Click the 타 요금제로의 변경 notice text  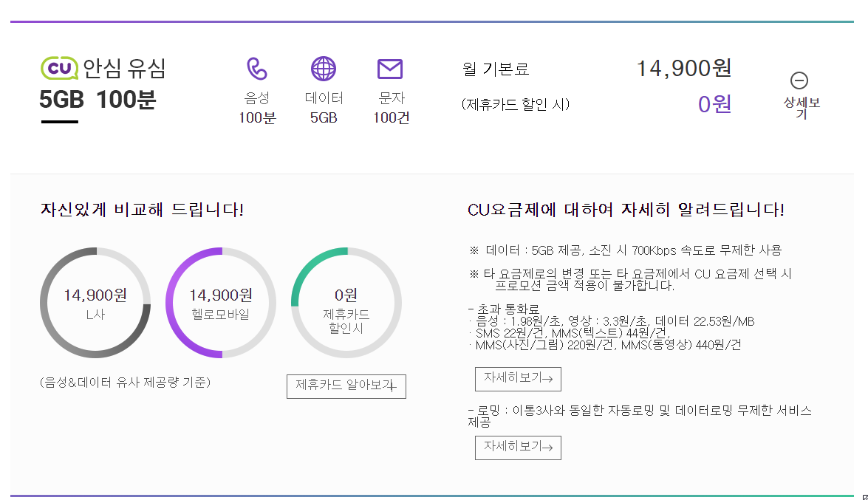tap(631, 280)
